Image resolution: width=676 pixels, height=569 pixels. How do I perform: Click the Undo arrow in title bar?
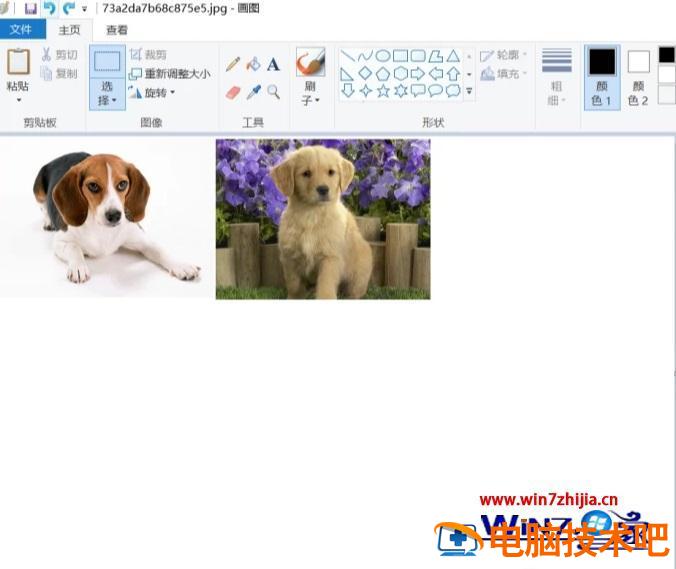[49, 8]
